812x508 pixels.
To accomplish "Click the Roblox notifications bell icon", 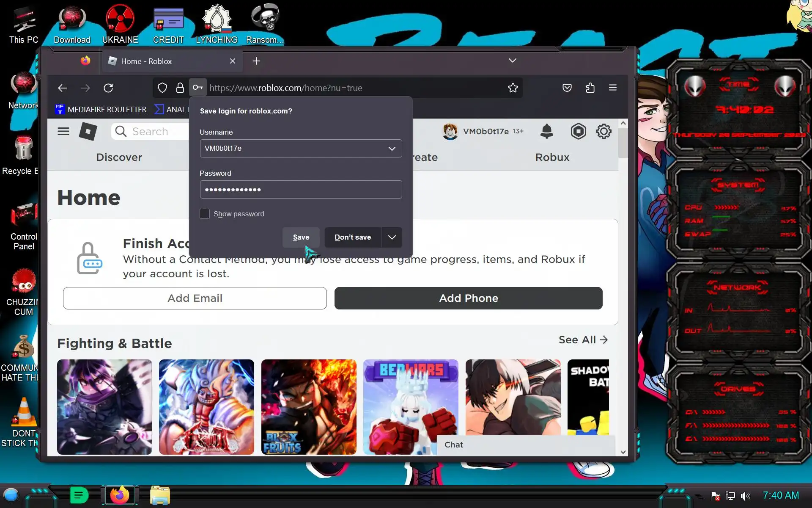I will click(546, 131).
